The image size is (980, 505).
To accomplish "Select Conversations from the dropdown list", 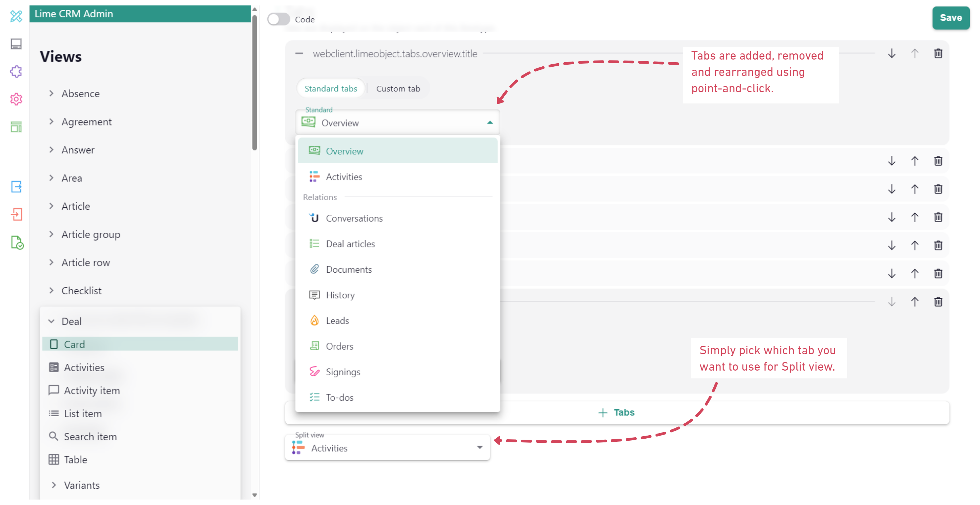I will [x=354, y=218].
